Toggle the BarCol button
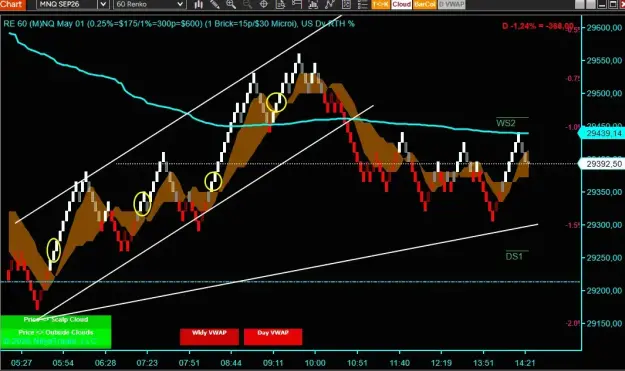 [425, 4]
